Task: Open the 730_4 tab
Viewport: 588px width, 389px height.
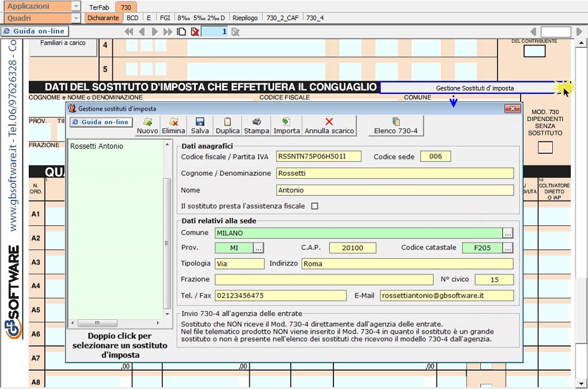Action: pyautogui.click(x=315, y=18)
